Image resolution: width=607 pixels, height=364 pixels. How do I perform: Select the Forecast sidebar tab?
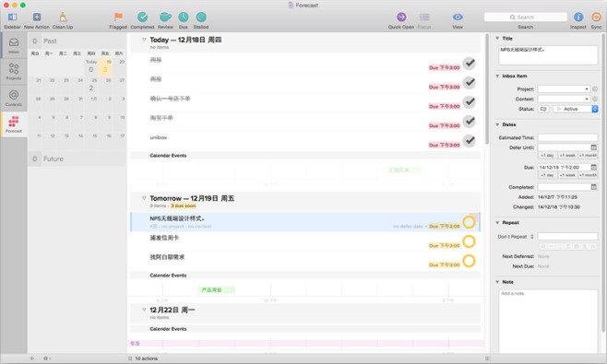pos(14,124)
